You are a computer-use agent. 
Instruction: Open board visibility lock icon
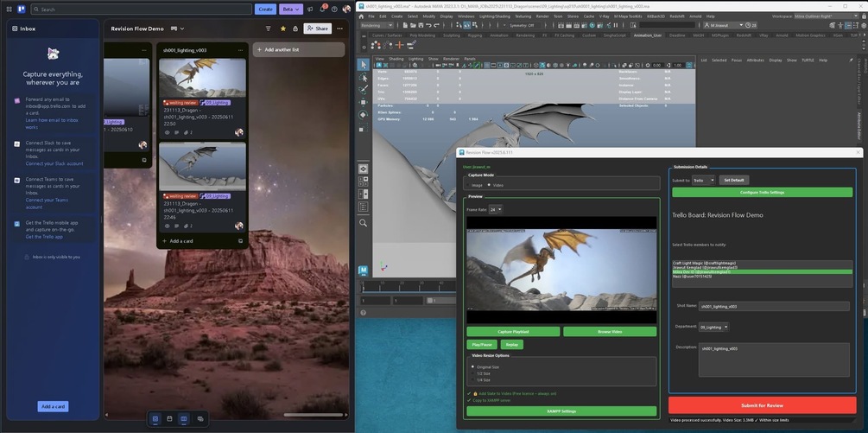(295, 29)
